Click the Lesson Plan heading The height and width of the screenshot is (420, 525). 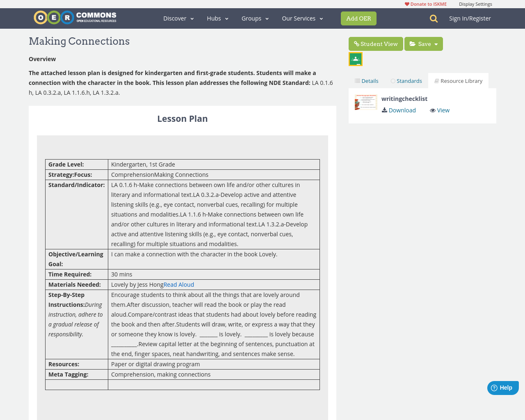[183, 119]
